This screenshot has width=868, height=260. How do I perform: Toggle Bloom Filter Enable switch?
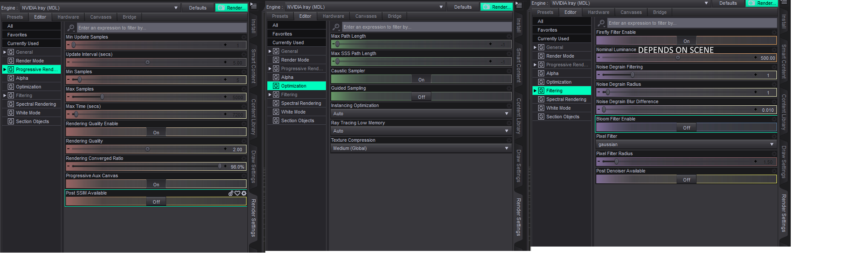[x=686, y=127]
